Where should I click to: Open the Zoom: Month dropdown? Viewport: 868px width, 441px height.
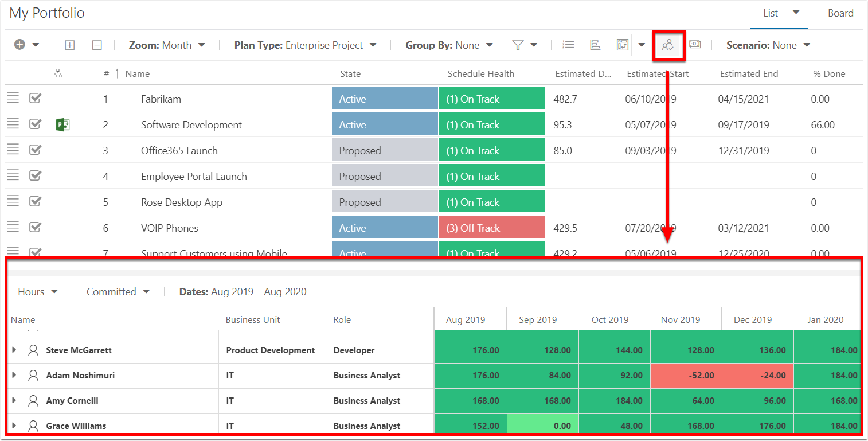coord(167,45)
